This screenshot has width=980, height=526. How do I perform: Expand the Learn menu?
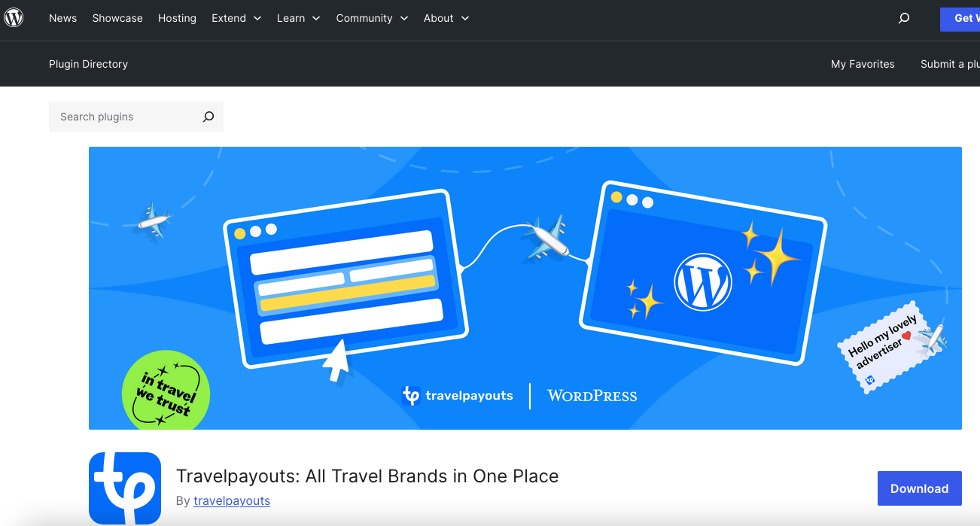(299, 18)
